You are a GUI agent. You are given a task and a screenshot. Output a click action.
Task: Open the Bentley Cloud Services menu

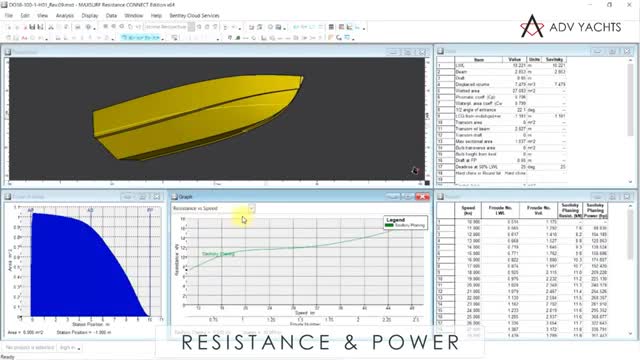pos(194,16)
